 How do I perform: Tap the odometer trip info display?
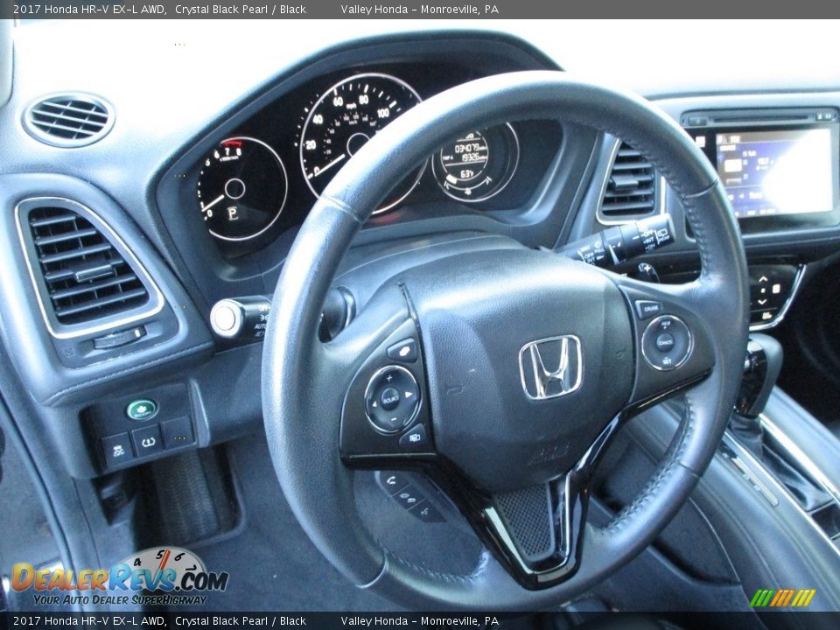[464, 157]
